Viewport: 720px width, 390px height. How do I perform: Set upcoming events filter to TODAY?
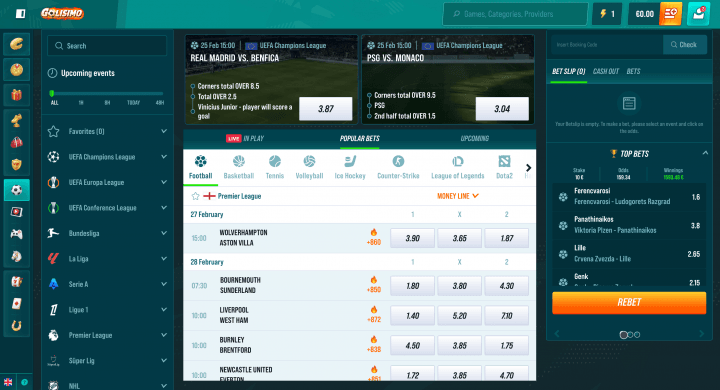click(133, 102)
